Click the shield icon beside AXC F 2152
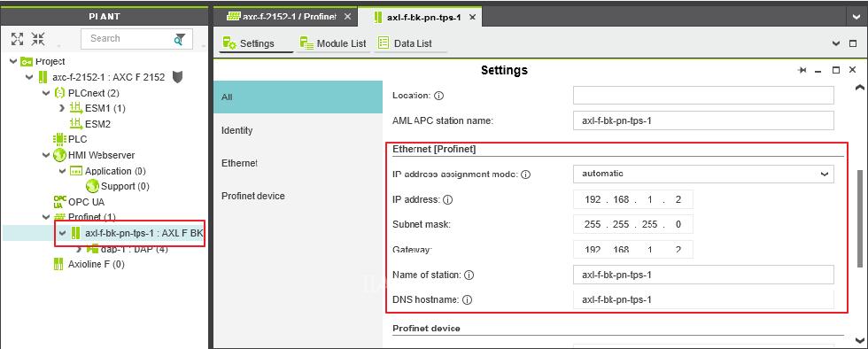 (178, 77)
